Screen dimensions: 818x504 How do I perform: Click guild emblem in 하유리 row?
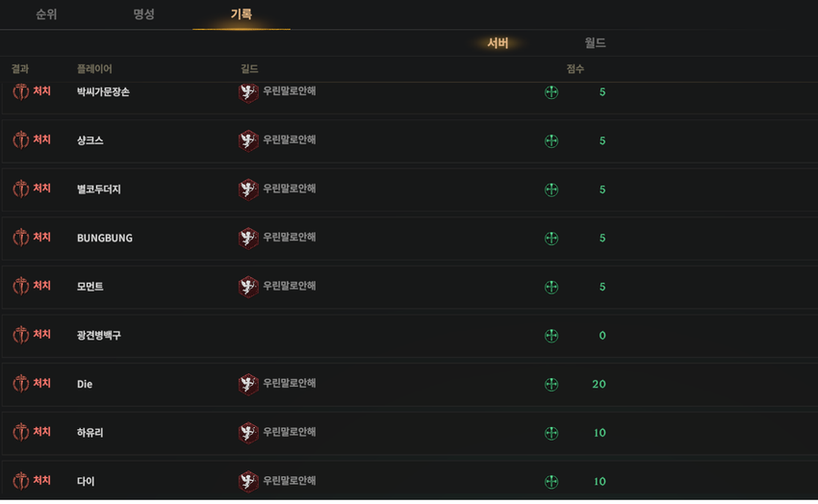(248, 433)
